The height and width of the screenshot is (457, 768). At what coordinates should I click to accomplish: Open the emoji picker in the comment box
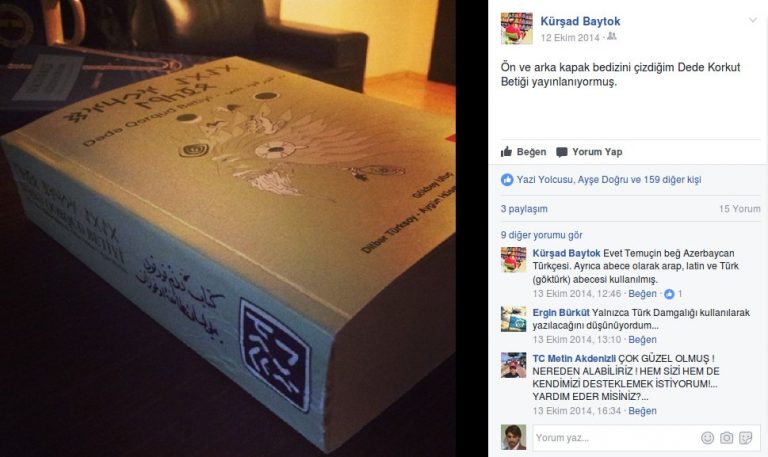707,437
